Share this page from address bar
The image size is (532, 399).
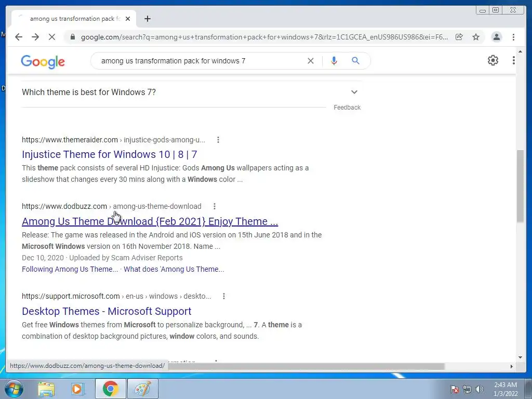click(459, 37)
